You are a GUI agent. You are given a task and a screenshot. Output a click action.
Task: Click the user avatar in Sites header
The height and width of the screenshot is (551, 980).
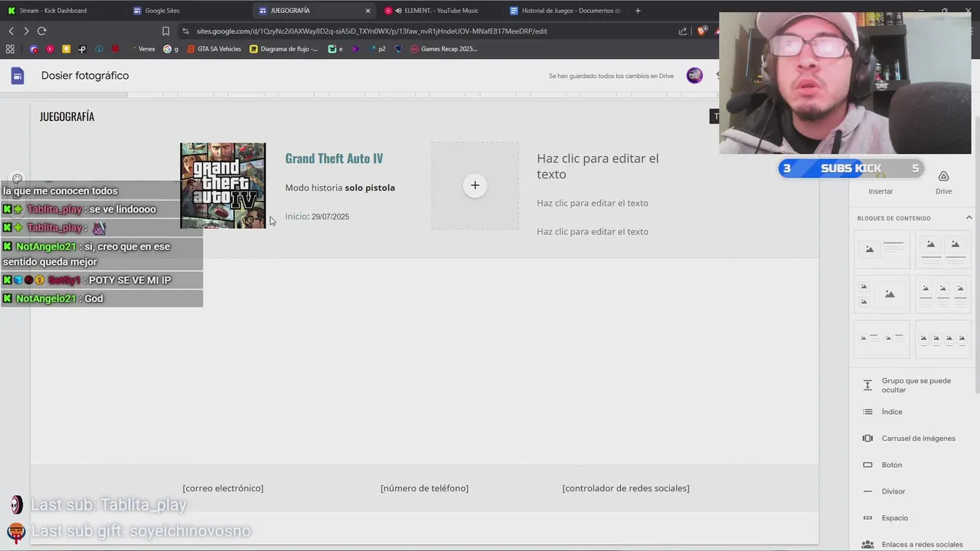[x=694, y=76]
